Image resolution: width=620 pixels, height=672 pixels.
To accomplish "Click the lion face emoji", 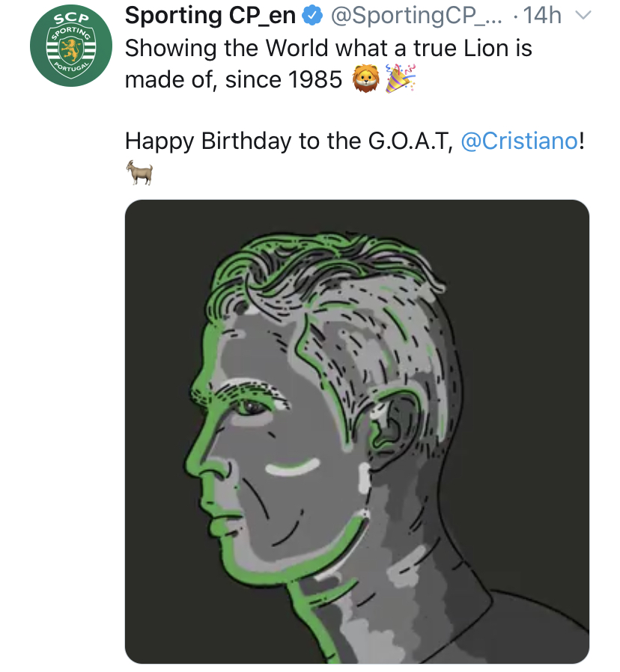I will click(365, 78).
